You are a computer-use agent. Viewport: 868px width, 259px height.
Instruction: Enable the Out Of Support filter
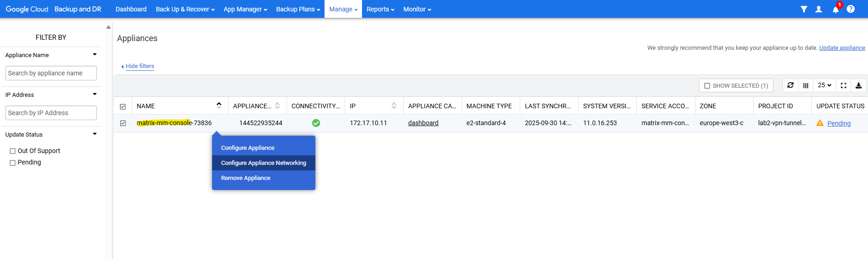13,151
